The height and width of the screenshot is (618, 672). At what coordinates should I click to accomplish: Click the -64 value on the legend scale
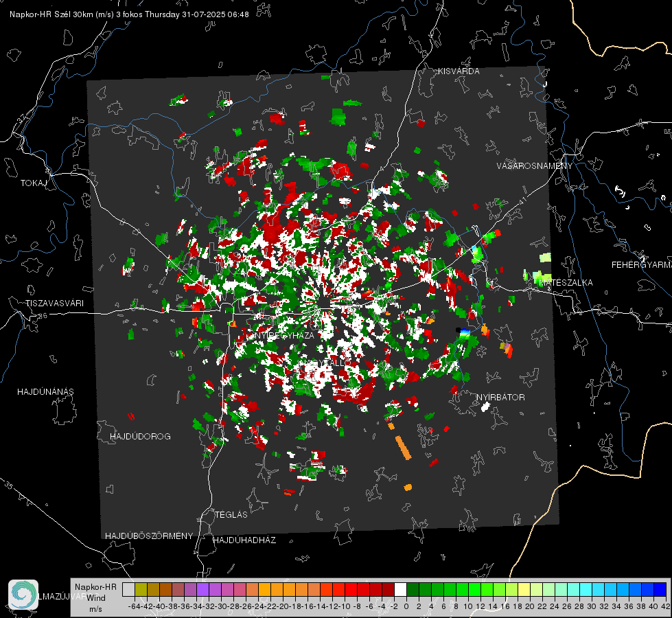click(132, 606)
